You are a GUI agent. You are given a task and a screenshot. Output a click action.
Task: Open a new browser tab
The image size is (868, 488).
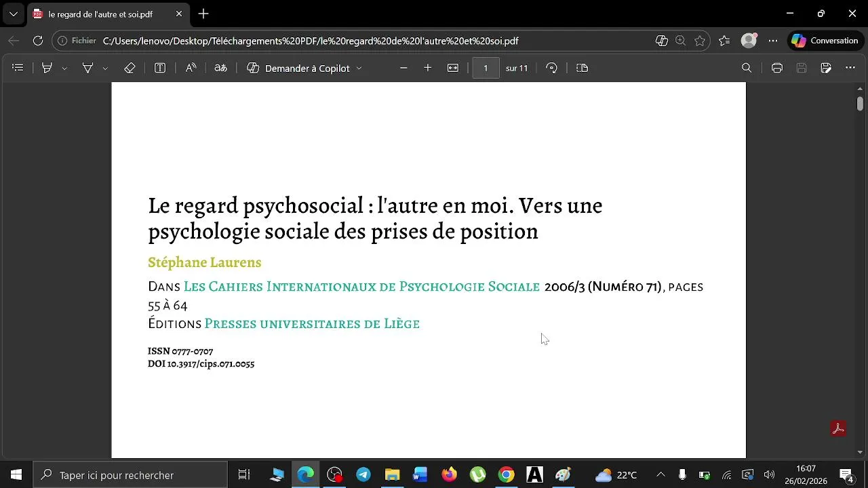coord(203,14)
